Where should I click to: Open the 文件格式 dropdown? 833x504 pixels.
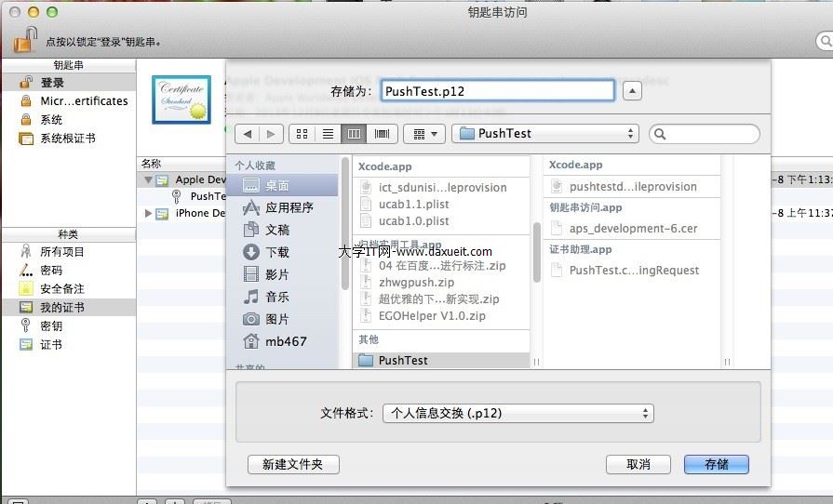pyautogui.click(x=518, y=413)
